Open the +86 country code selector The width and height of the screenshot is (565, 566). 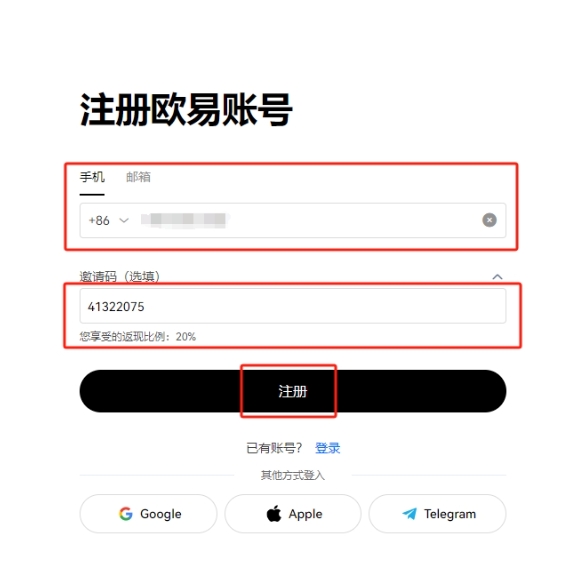pos(108,220)
